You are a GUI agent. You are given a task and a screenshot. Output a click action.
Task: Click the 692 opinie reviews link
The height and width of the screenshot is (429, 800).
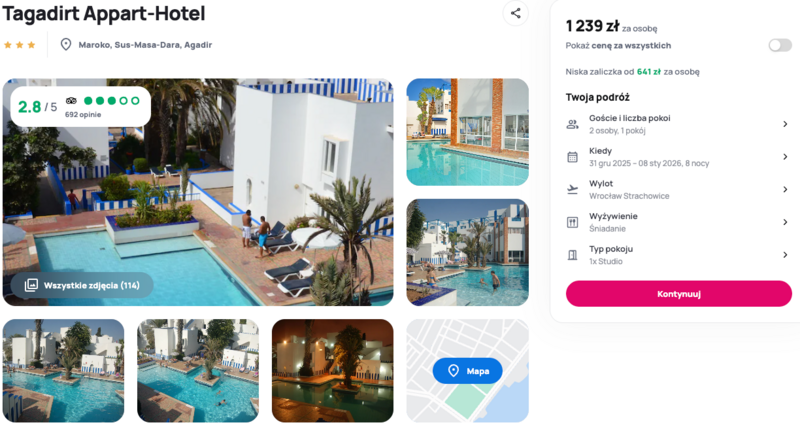(83, 114)
